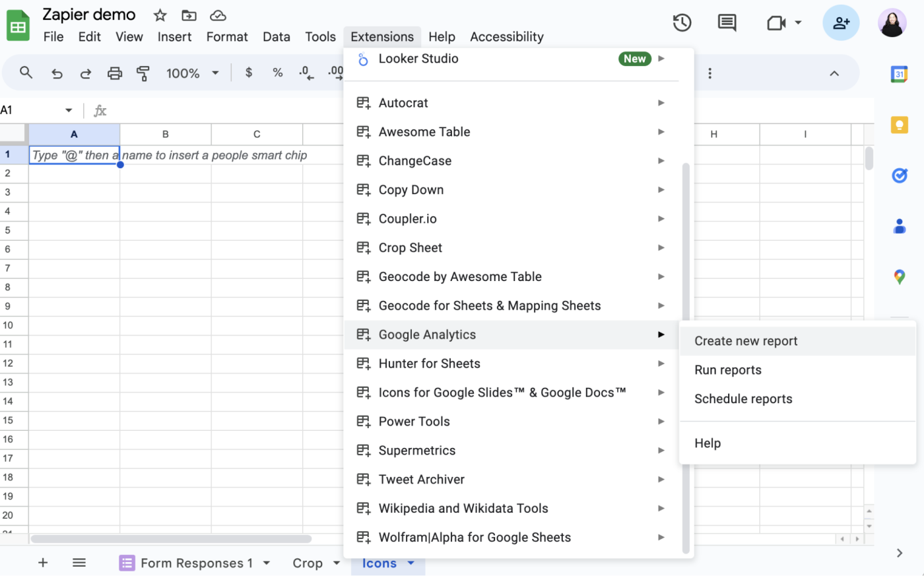Open Google Keep side panel icon

click(x=899, y=125)
